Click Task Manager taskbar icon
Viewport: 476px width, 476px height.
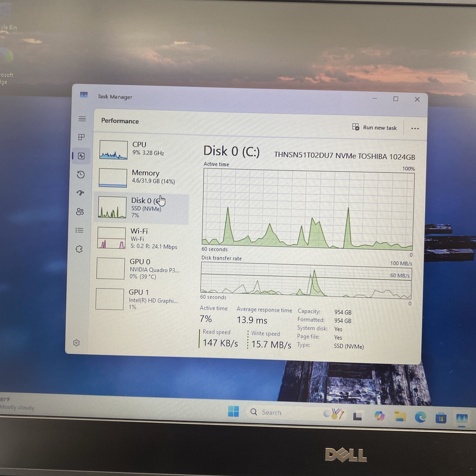point(462,419)
